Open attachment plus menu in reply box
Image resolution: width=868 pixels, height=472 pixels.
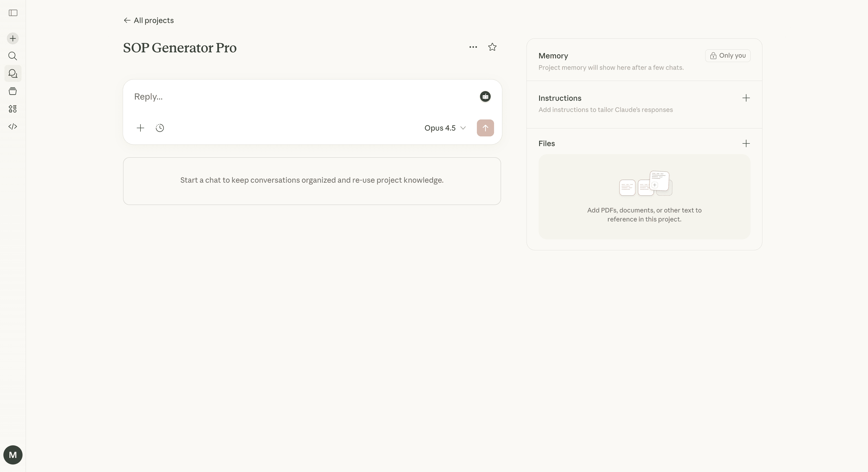pos(140,128)
